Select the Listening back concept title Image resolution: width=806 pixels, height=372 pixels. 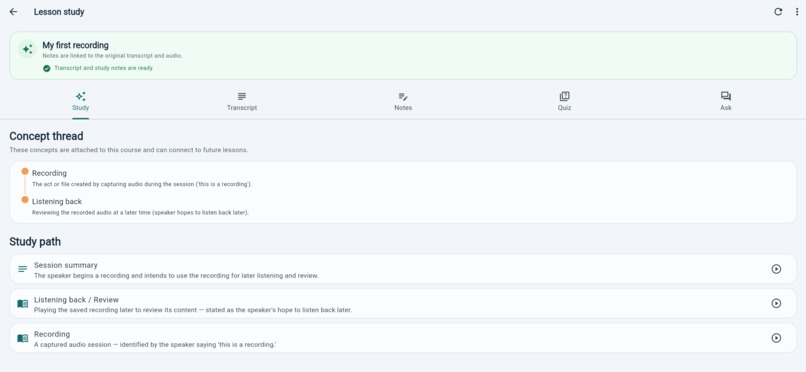57,201
